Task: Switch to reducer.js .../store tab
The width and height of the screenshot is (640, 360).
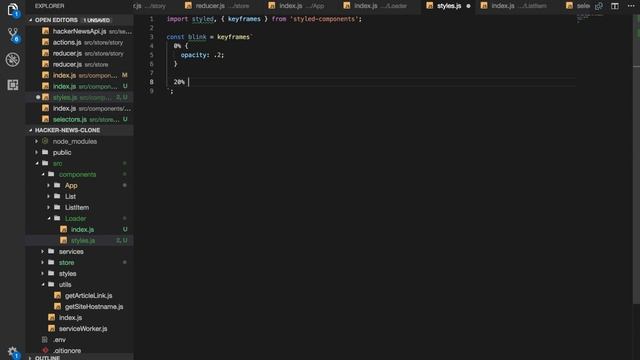Action: pos(218,6)
